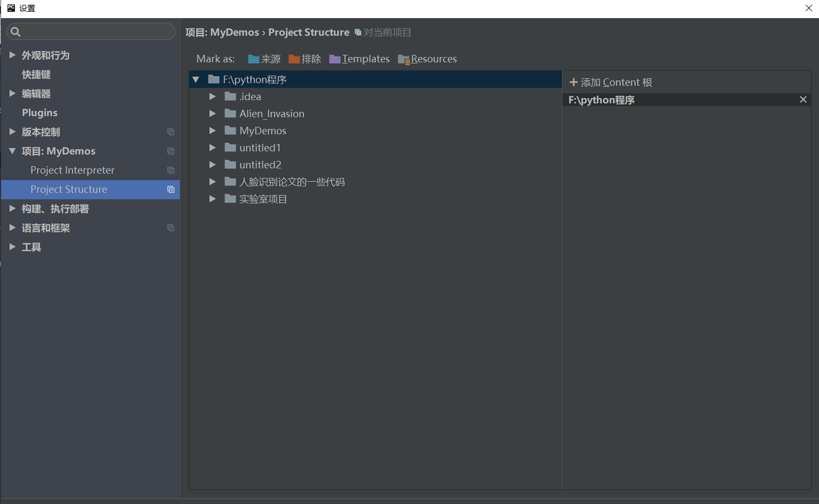
Task: Open the Plugins settings page
Action: tap(39, 112)
